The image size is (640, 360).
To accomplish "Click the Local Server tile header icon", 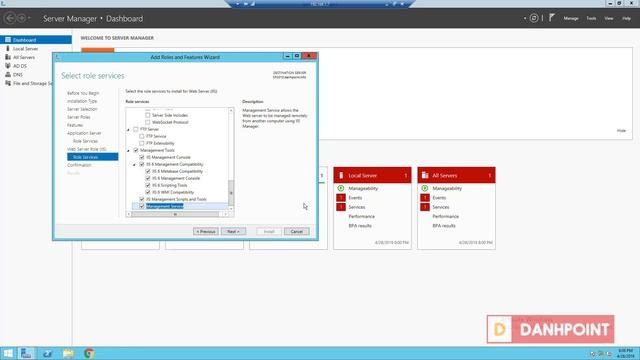I will click(341, 175).
